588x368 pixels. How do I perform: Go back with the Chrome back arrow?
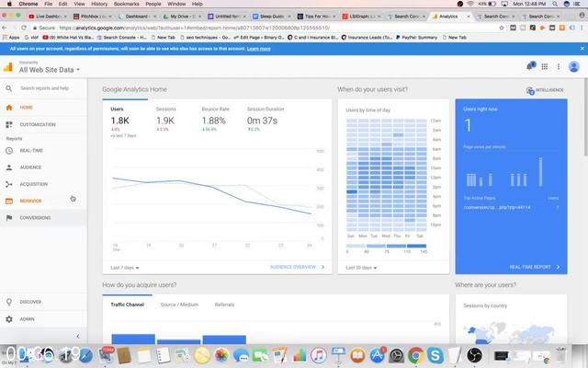(x=5, y=28)
